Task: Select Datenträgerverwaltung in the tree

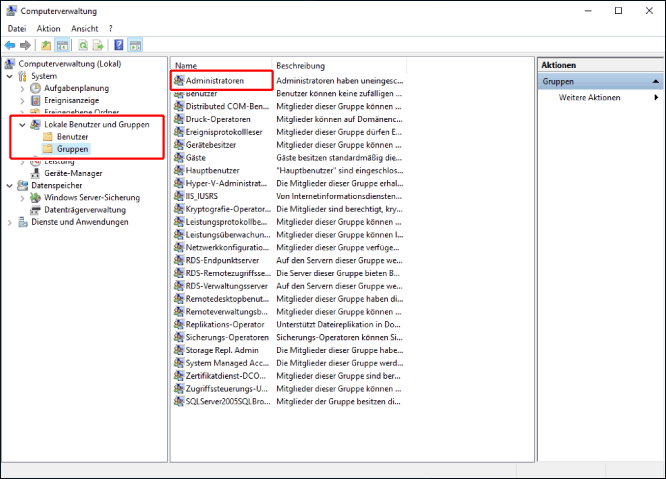Action: [84, 210]
